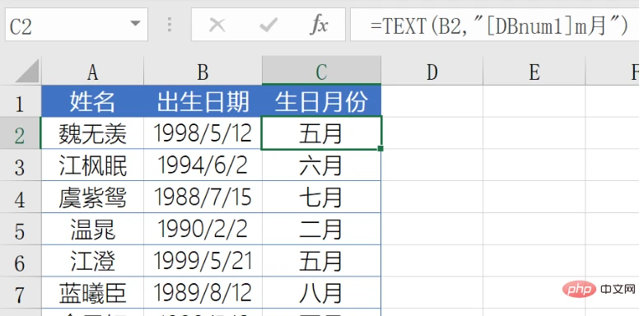Click the Name Box showing C2

77,26
